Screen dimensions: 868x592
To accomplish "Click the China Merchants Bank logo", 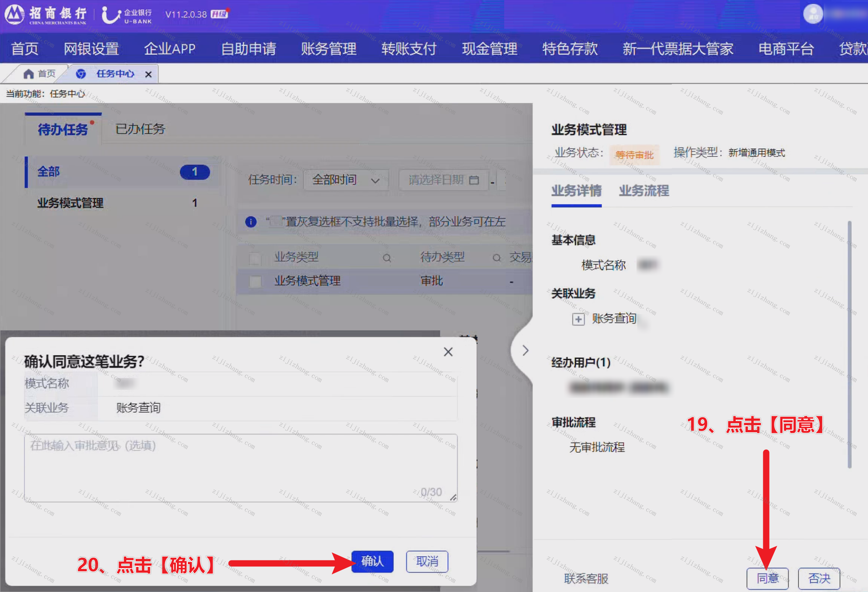I will click(x=45, y=14).
